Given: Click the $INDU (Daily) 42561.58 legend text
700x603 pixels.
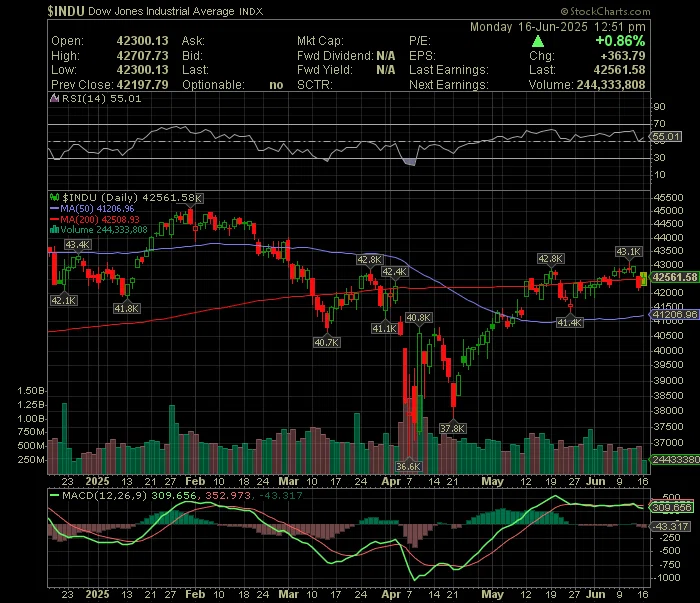Looking at the screenshot, I should pyautogui.click(x=133, y=198).
